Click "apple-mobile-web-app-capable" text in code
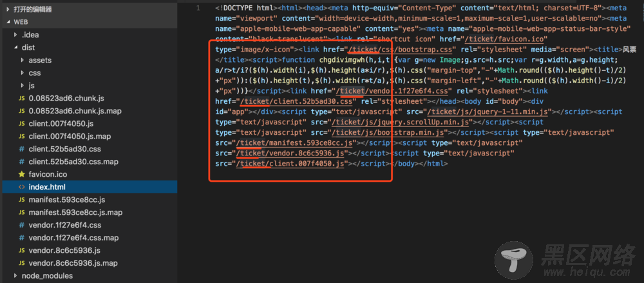The height and width of the screenshot is (283, 644). click(x=298, y=29)
